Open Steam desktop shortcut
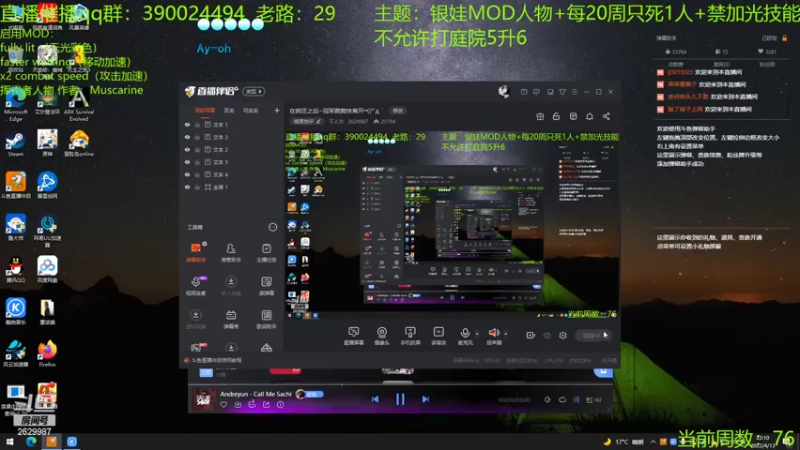800x450 pixels. pyautogui.click(x=15, y=144)
